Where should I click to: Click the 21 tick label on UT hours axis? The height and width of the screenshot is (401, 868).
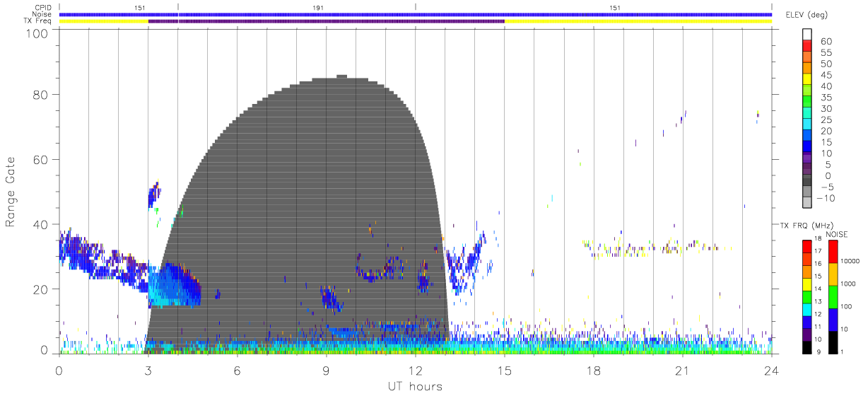point(682,370)
